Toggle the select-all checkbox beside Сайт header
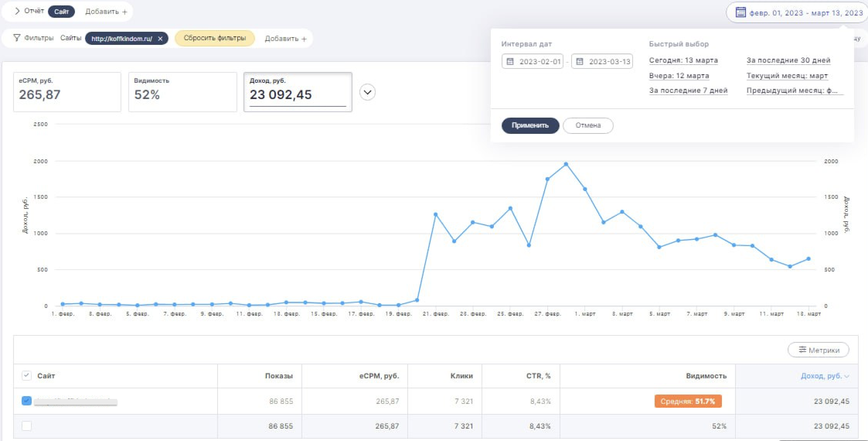The height and width of the screenshot is (441, 868). click(x=26, y=376)
